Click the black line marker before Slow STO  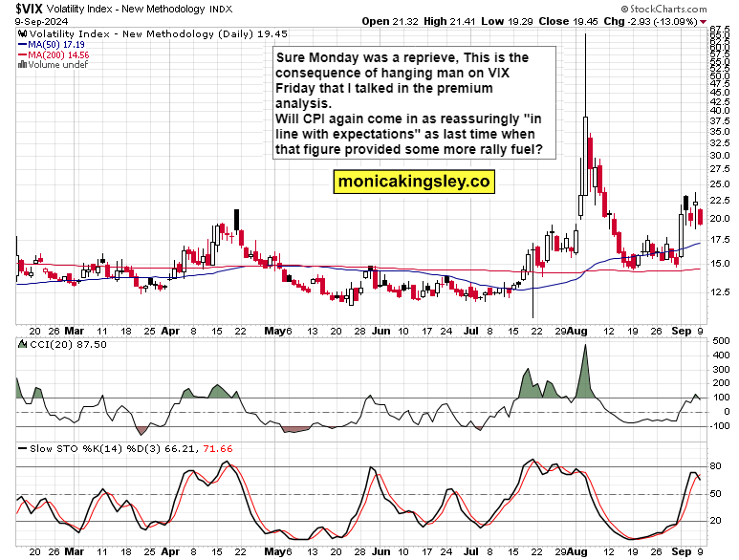click(22, 449)
